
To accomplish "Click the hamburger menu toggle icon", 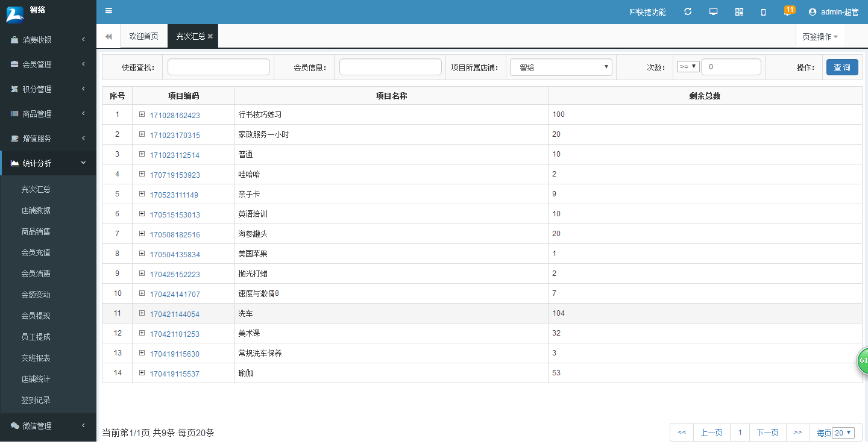I will (x=108, y=11).
